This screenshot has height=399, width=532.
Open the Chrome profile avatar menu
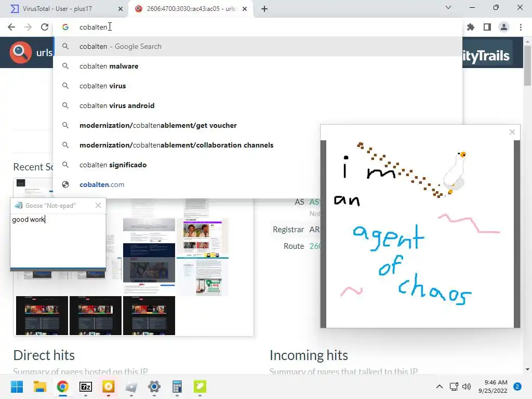(x=504, y=27)
